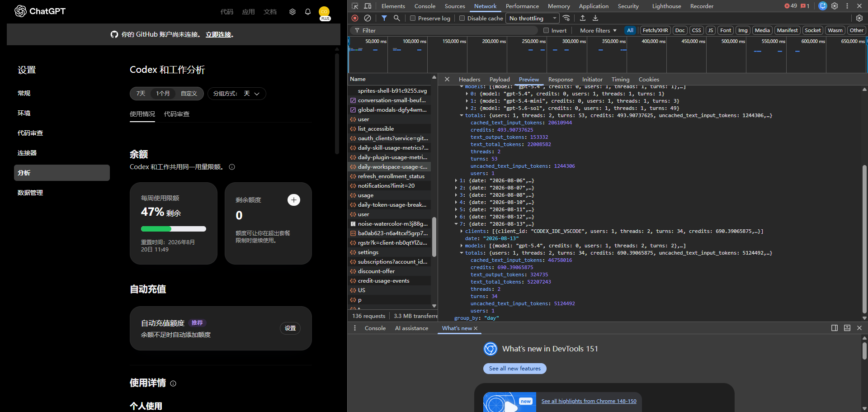Viewport: 868px width, 412px height.
Task: Select the 代码审查 tab
Action: tap(177, 114)
